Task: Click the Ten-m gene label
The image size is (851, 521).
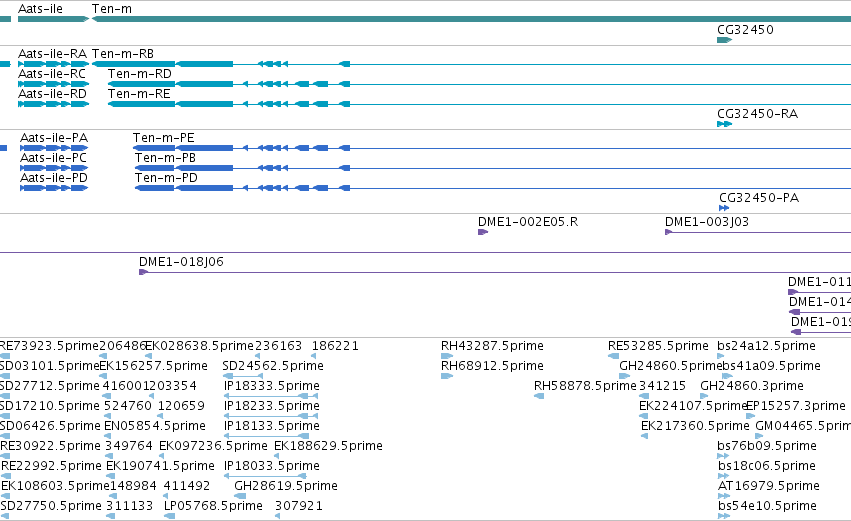Action: (x=112, y=9)
